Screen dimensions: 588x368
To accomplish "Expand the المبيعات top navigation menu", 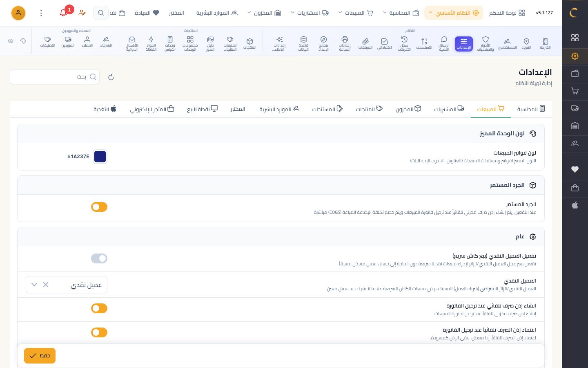I will [x=356, y=13].
